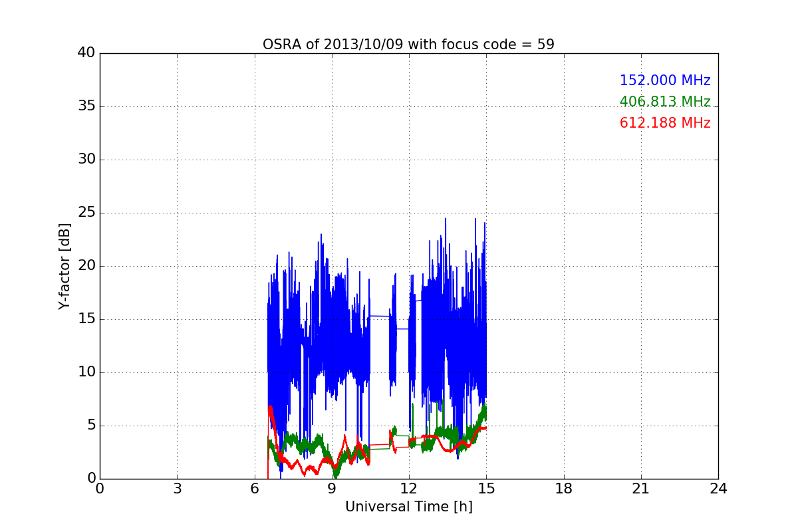This screenshot has height=532, width=798.
Task: Click x-axis tick label 0
Action: (100, 489)
